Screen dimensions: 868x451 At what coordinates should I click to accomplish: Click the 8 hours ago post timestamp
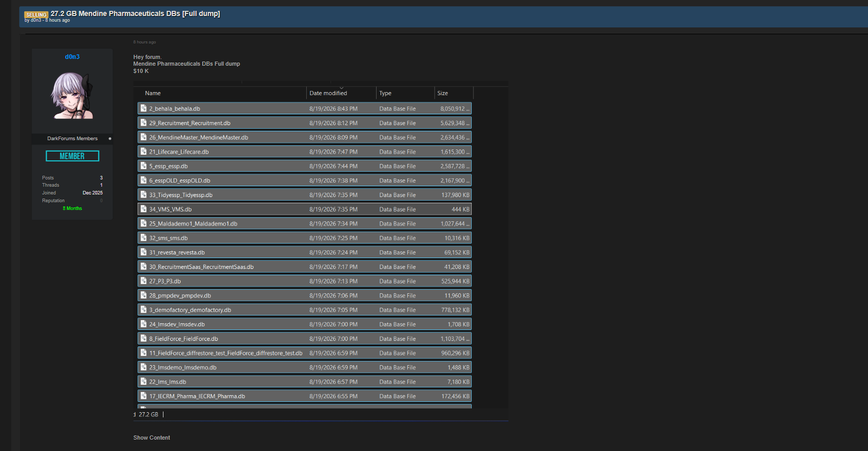click(144, 42)
